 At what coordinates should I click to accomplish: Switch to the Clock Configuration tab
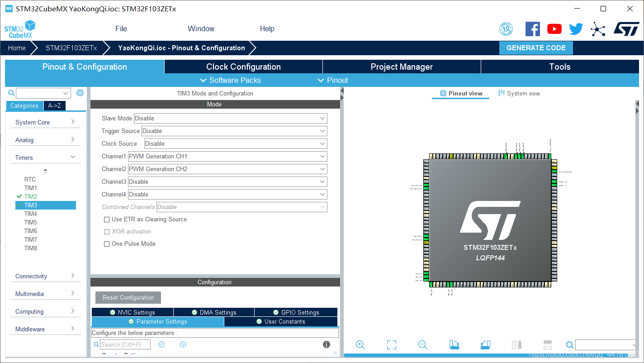243,67
